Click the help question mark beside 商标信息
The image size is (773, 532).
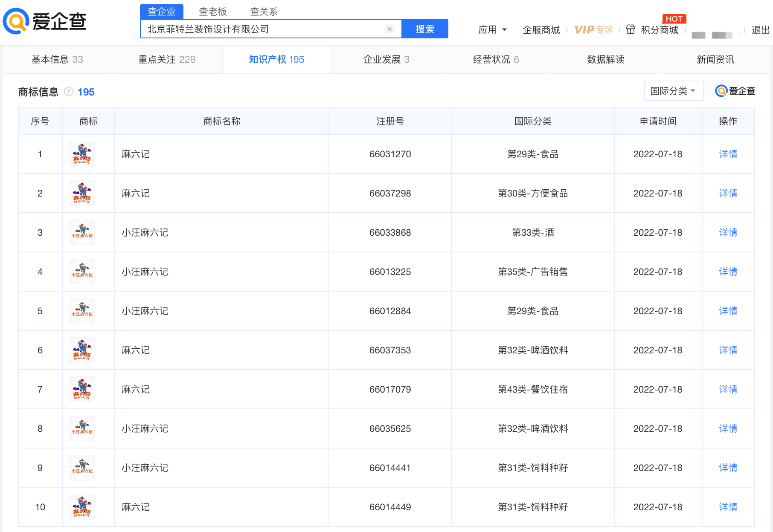click(x=68, y=92)
